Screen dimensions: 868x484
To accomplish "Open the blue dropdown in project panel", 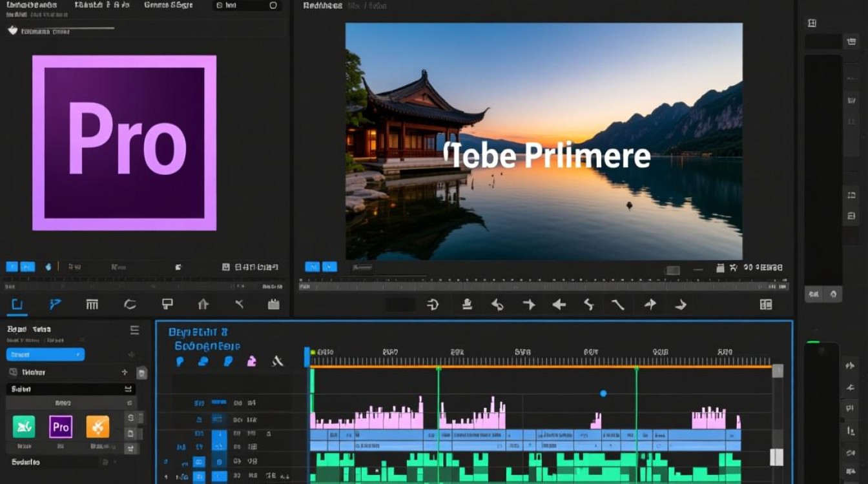I will [x=45, y=354].
